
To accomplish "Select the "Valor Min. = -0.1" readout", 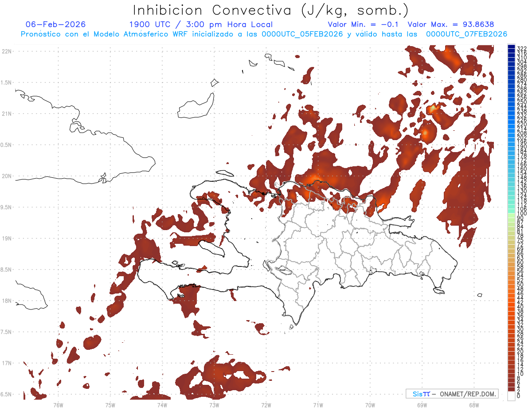I will pyautogui.click(x=364, y=24).
